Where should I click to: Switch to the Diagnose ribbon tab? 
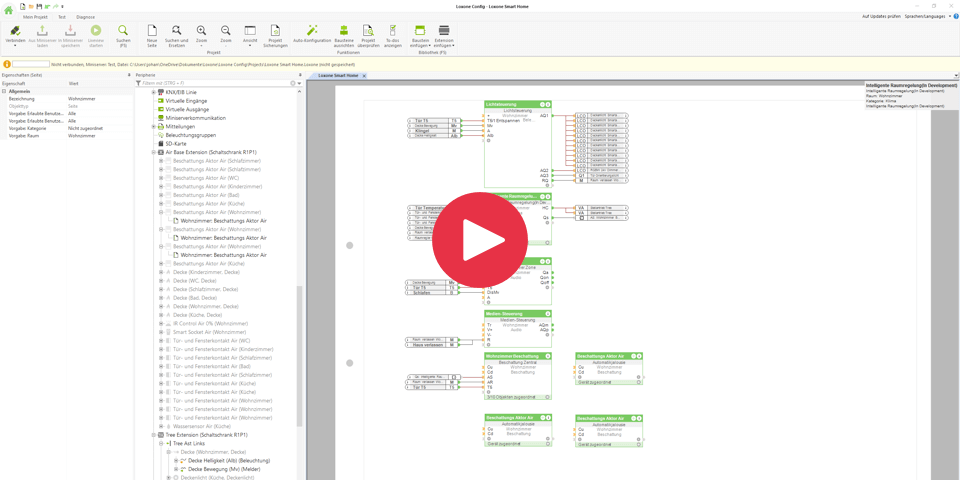pyautogui.click(x=86, y=17)
